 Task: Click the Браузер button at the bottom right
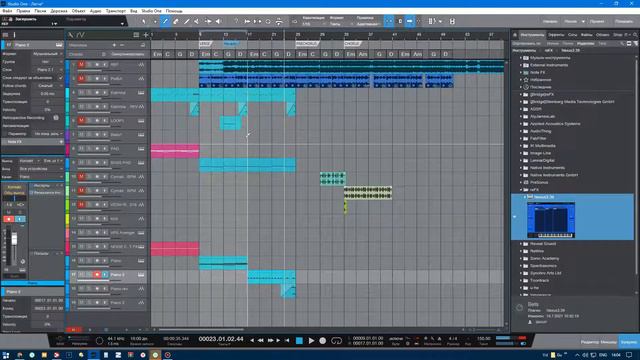[629, 342]
